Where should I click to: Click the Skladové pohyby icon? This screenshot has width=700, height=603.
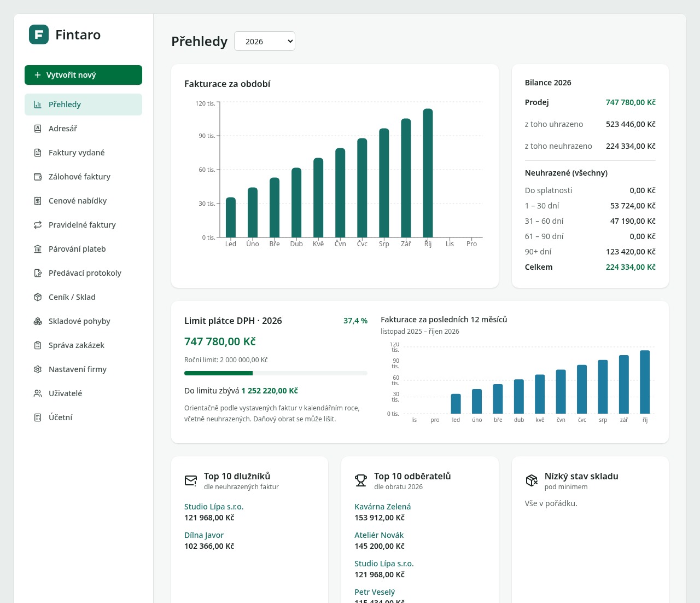38,321
